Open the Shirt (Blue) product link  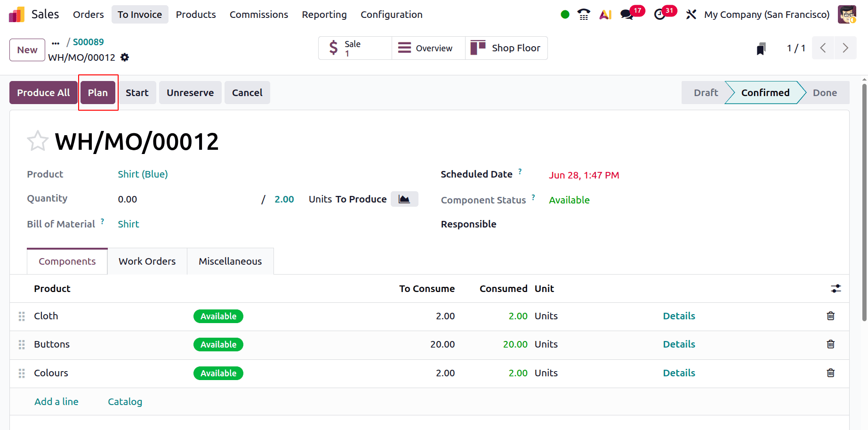[x=143, y=174]
